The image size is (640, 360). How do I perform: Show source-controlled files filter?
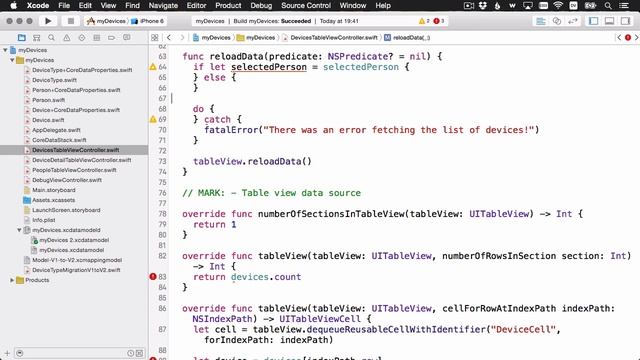pyautogui.click(x=140, y=353)
